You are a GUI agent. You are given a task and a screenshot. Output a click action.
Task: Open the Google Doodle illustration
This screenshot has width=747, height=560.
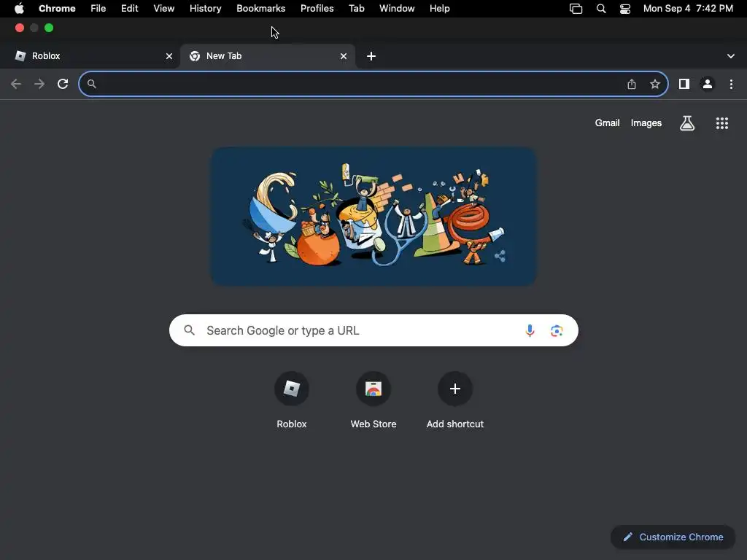point(374,217)
